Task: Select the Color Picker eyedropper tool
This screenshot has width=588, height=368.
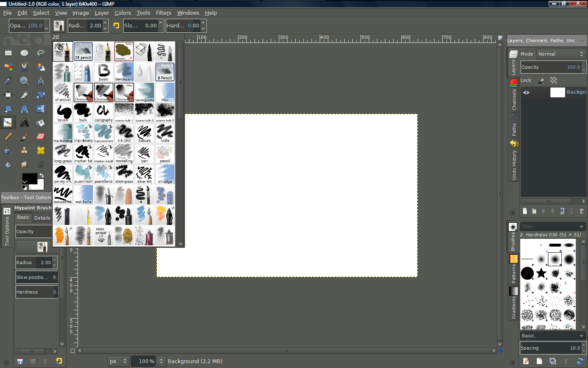Action: [8, 81]
